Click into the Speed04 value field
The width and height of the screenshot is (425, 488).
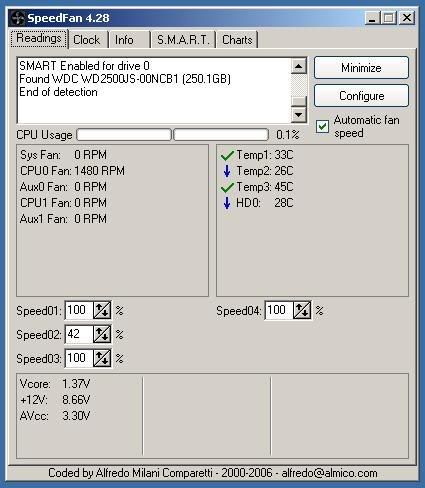pos(279,310)
